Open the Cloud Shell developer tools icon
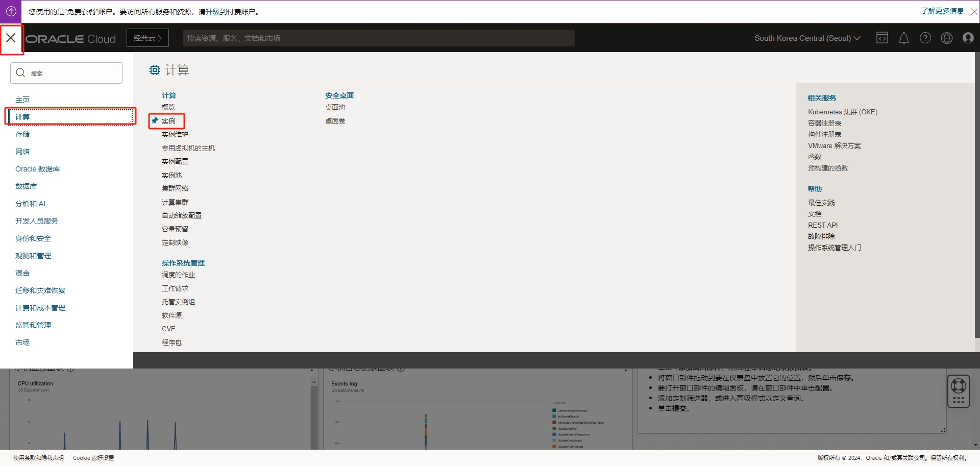This screenshot has height=465, width=980. click(x=882, y=38)
